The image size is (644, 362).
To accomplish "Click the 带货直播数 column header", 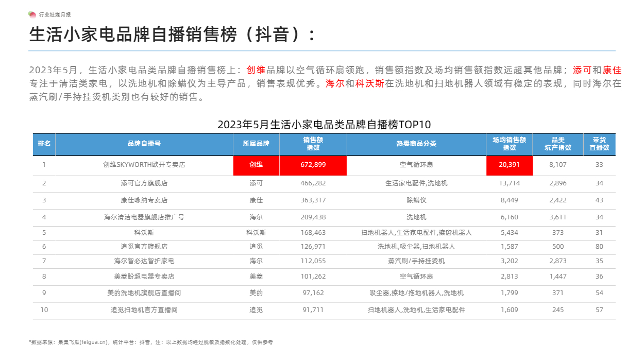I will (x=599, y=144).
